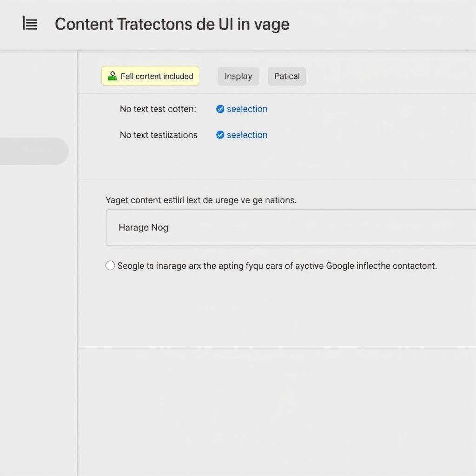Open seelection link for No text testiizations
The width and height of the screenshot is (476, 476).
click(247, 135)
